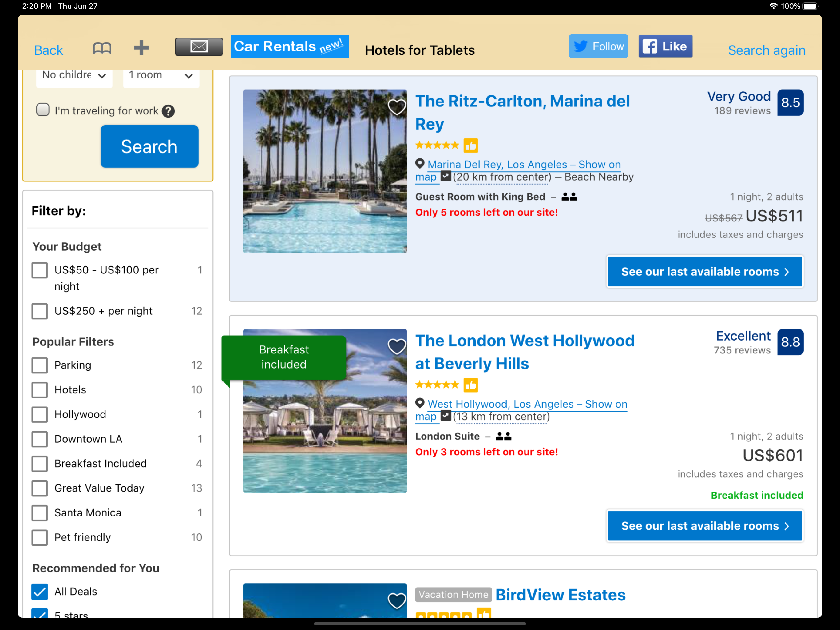The image size is (840, 630).
Task: Click 13 km from center text
Action: click(x=501, y=417)
